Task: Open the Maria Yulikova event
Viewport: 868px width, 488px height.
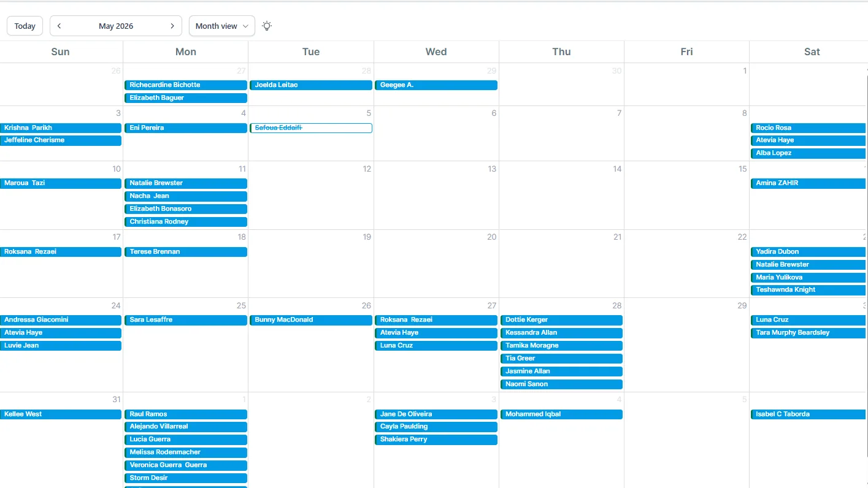Action: pos(808,278)
